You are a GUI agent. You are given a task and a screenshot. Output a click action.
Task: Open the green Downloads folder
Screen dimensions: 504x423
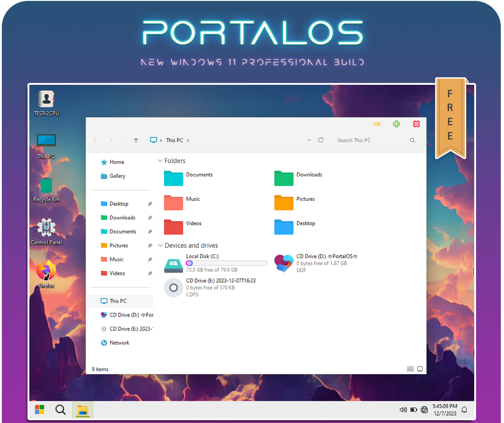284,178
